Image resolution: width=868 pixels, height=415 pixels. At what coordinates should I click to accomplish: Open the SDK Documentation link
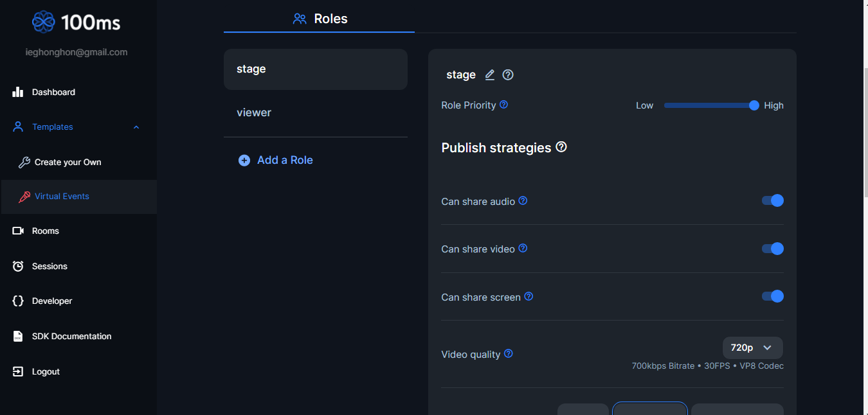tap(71, 337)
